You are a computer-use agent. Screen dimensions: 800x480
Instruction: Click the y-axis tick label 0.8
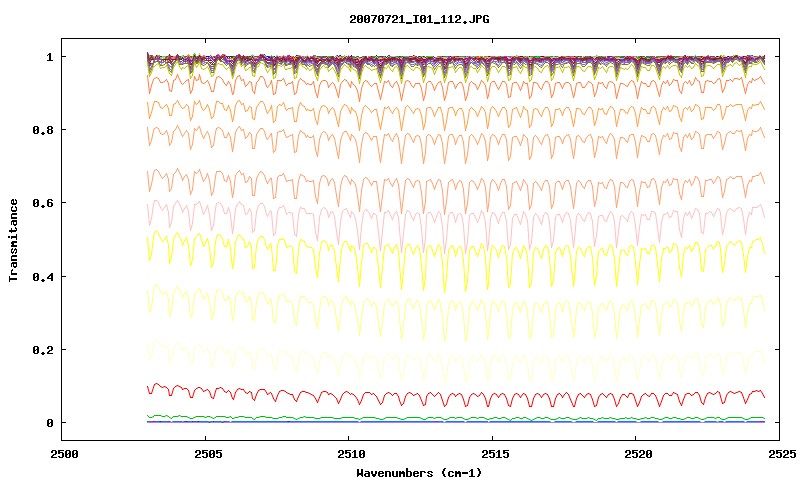click(x=43, y=130)
